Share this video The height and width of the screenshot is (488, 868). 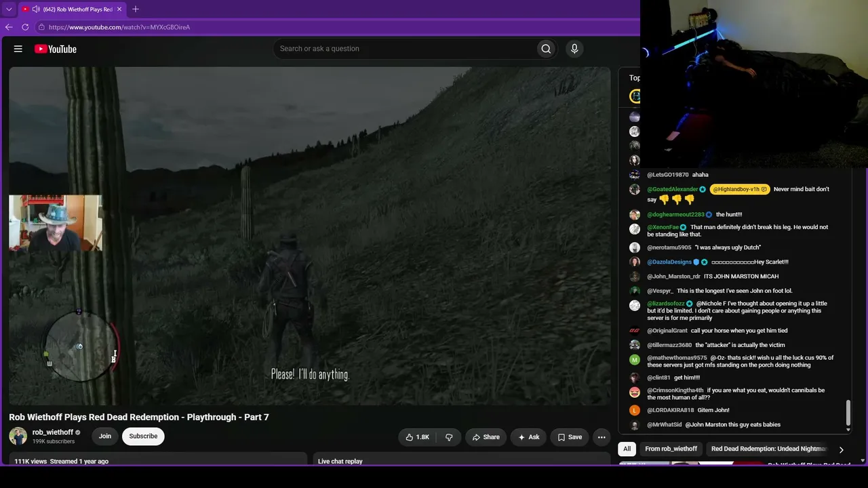486,437
